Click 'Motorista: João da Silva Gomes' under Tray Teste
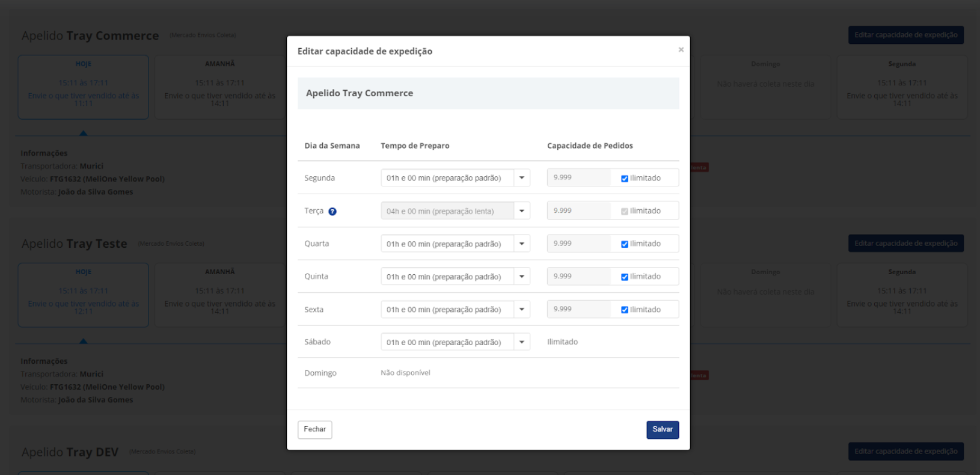Screen dimensions: 980x475 tap(77, 400)
